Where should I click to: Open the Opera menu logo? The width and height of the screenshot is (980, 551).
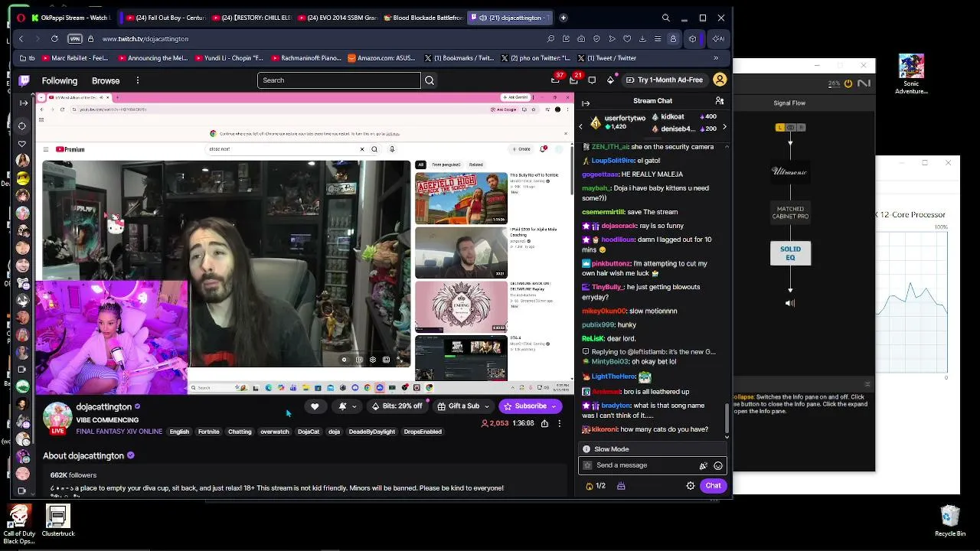[x=21, y=18]
